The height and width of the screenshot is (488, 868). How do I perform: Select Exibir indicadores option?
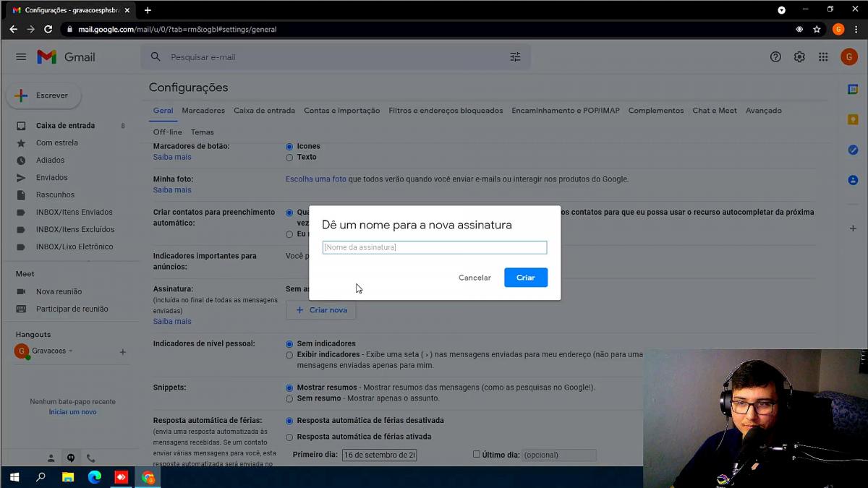289,355
